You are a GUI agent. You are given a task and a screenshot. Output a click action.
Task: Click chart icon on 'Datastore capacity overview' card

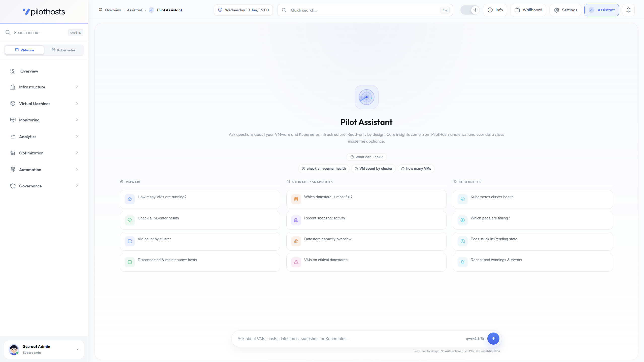tap(296, 241)
